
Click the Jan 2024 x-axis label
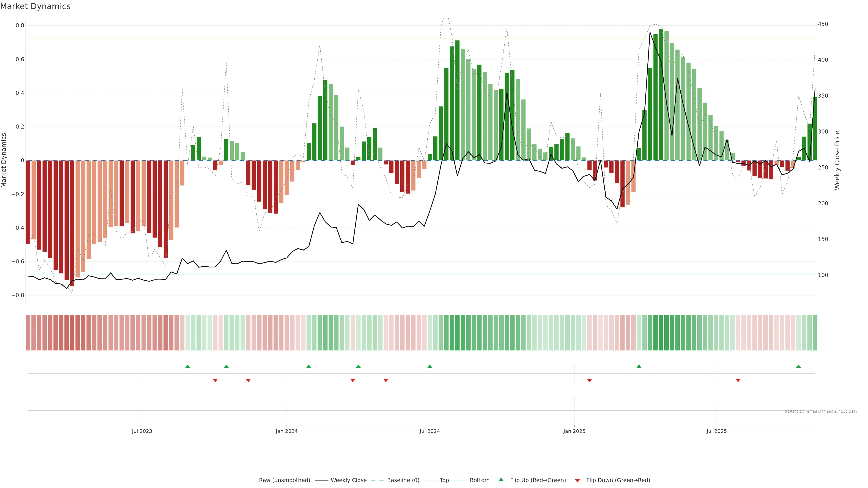pos(286,431)
